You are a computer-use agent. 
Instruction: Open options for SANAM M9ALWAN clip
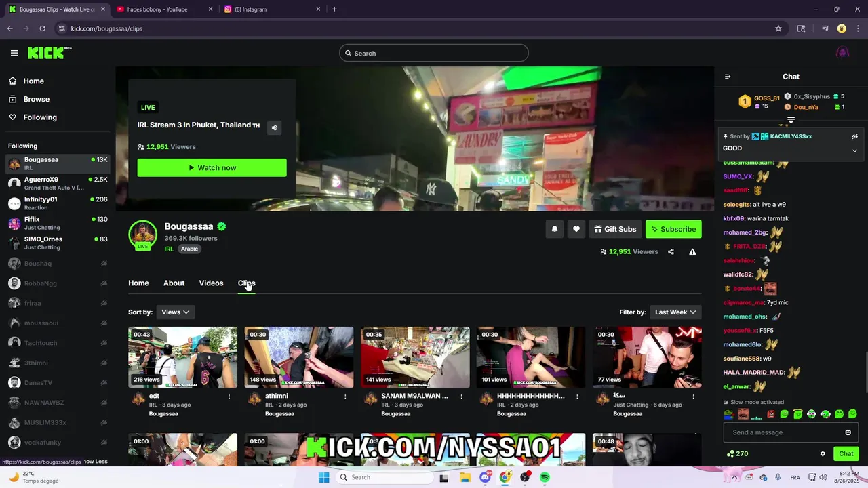point(461,396)
